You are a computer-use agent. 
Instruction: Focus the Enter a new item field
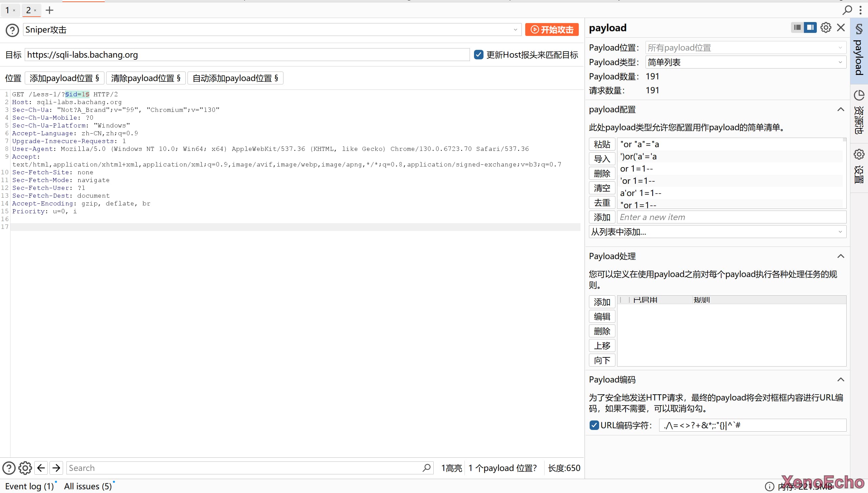731,217
